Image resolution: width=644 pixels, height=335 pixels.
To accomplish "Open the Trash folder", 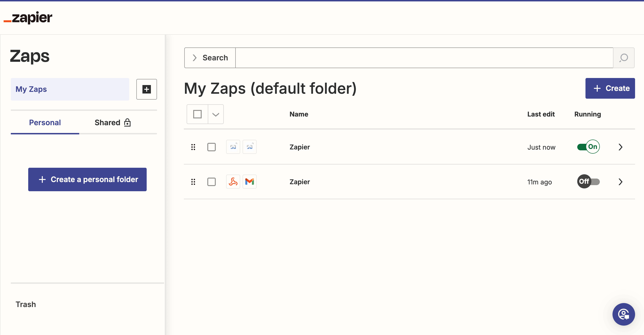I will point(26,304).
